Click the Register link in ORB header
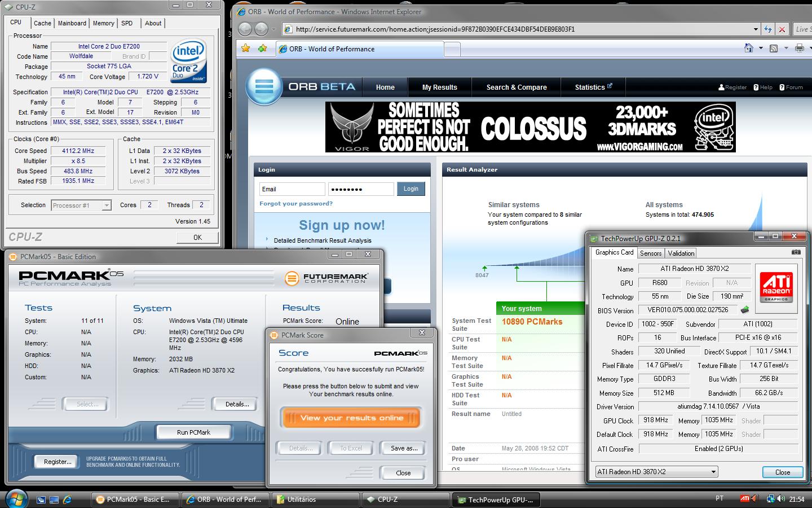This screenshot has height=508, width=812. [732, 87]
